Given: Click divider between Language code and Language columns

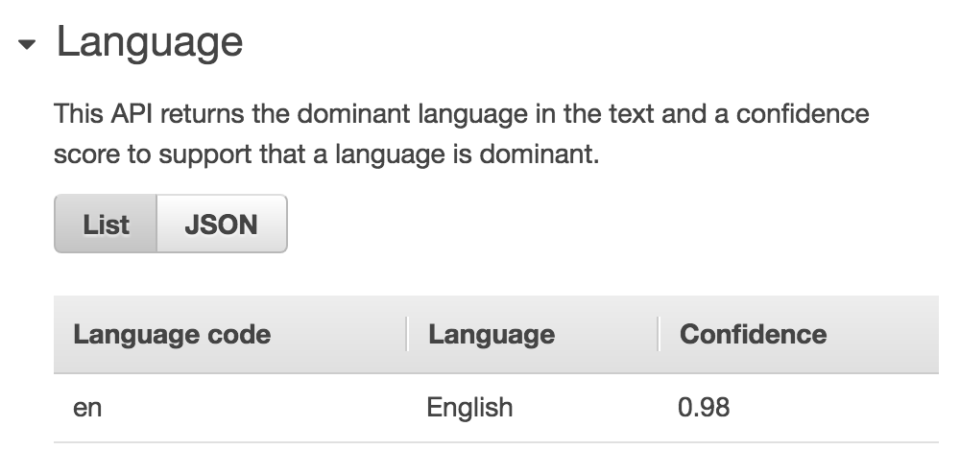Looking at the screenshot, I should click(407, 334).
